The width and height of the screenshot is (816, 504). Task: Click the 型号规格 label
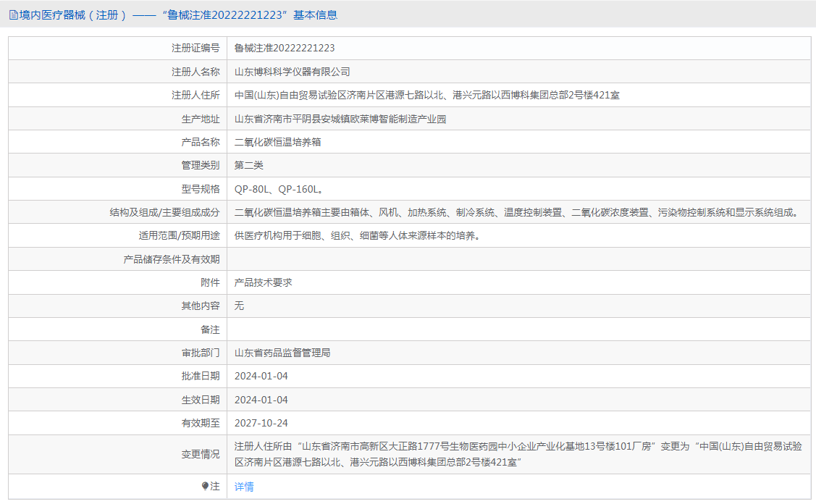[x=201, y=189]
